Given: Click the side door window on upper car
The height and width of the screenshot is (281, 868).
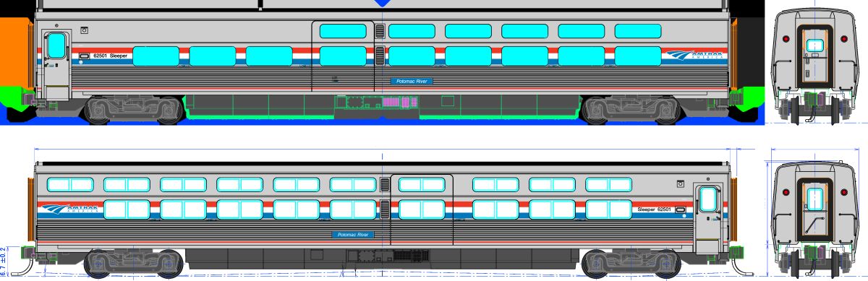Looking at the screenshot, I should pyautogui.click(x=56, y=46).
